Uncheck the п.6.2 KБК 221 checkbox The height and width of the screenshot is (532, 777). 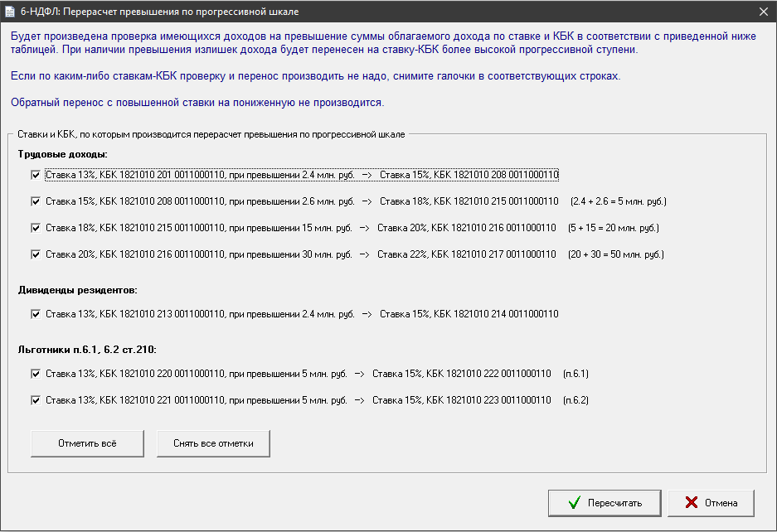coord(36,400)
